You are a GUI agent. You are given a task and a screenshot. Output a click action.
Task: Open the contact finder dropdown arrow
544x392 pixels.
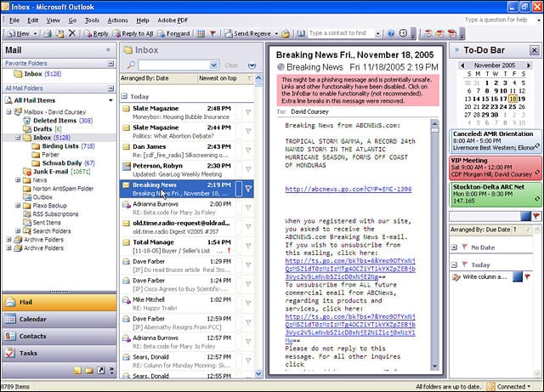tap(377, 34)
